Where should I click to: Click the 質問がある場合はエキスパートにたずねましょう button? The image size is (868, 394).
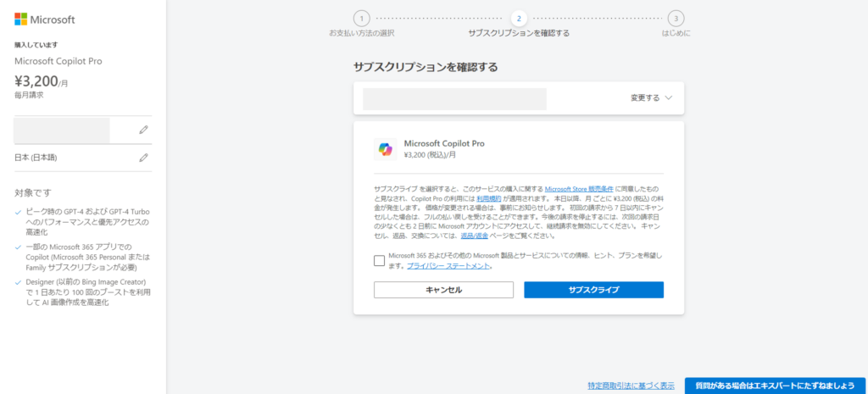click(775, 386)
